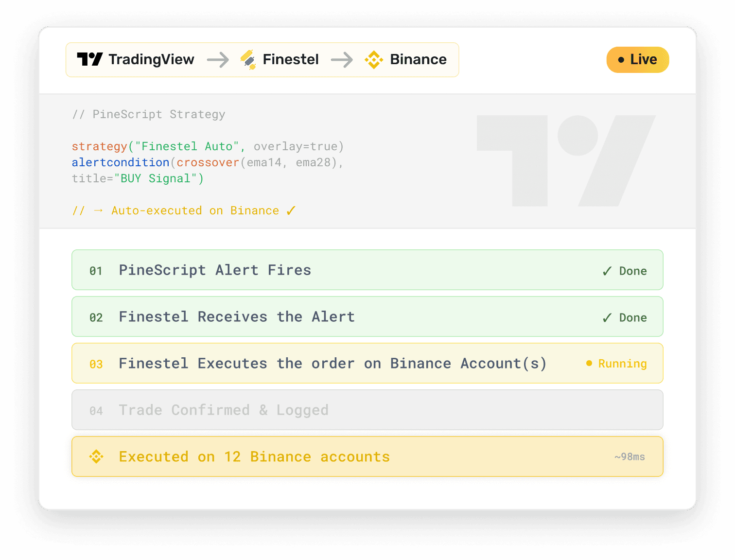The image size is (735, 560).
Task: Click Done status on step 01
Action: point(633,271)
